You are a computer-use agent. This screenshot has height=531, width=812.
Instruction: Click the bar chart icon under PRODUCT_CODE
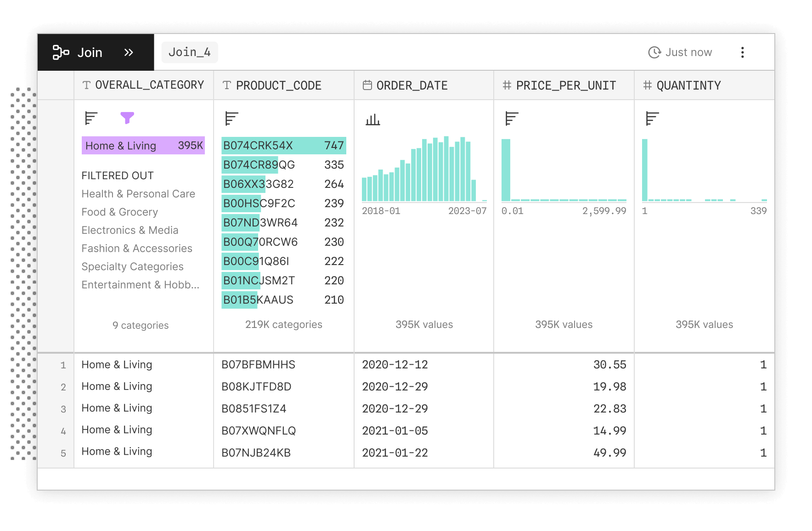click(231, 119)
